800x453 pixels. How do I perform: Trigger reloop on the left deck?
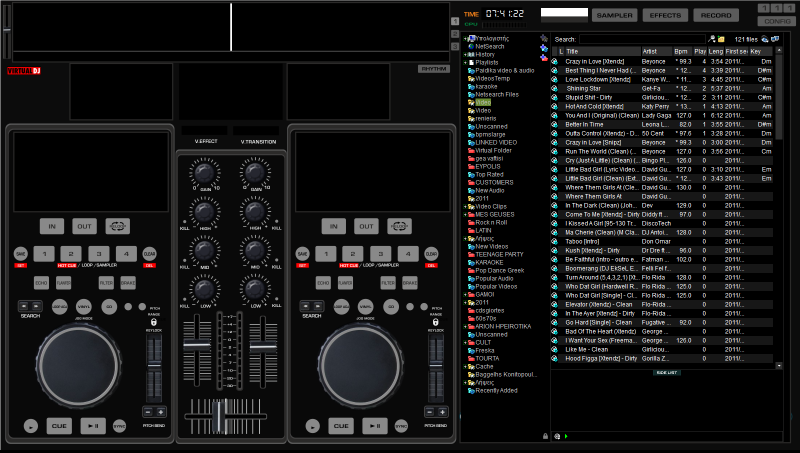pyautogui.click(x=117, y=226)
